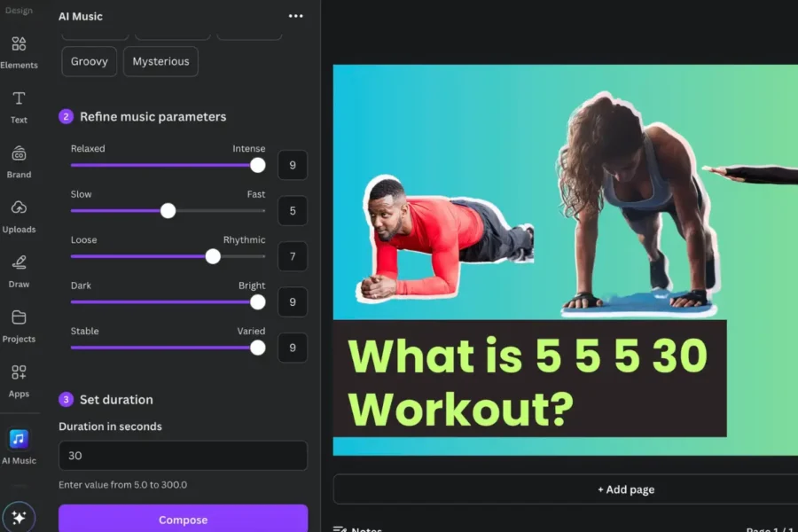Screen dimensions: 798x532
Task: Open the Projects folder panel
Action: [x=19, y=327]
